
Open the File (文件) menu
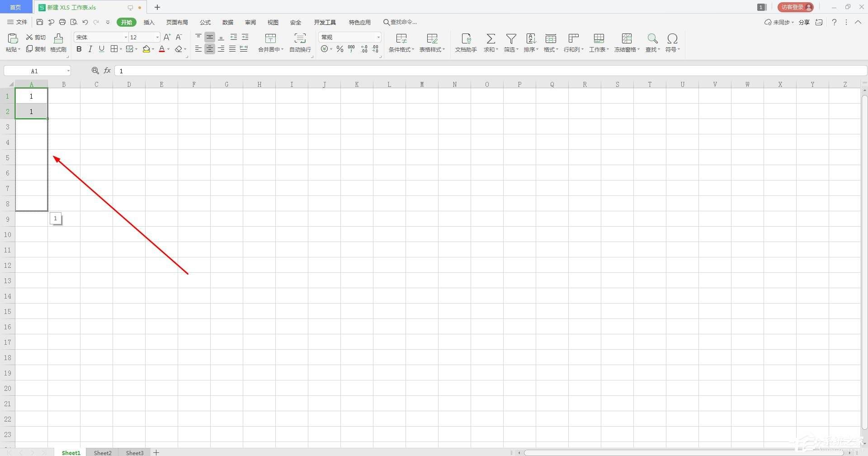[17, 22]
